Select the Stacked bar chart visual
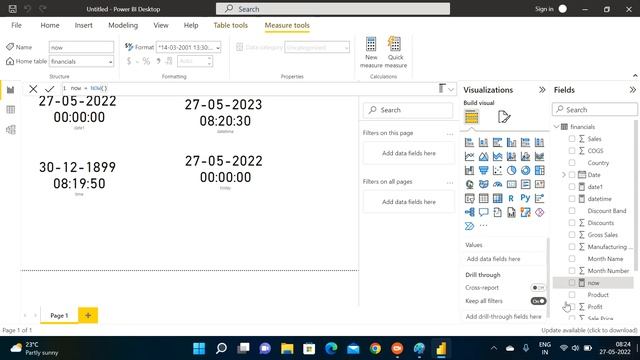The width and height of the screenshot is (640, 360). pos(469,142)
